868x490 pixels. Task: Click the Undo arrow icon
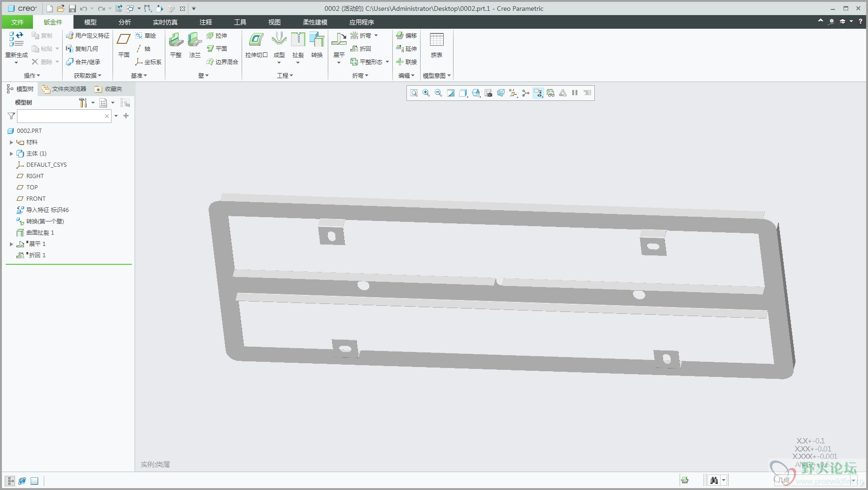coord(83,8)
